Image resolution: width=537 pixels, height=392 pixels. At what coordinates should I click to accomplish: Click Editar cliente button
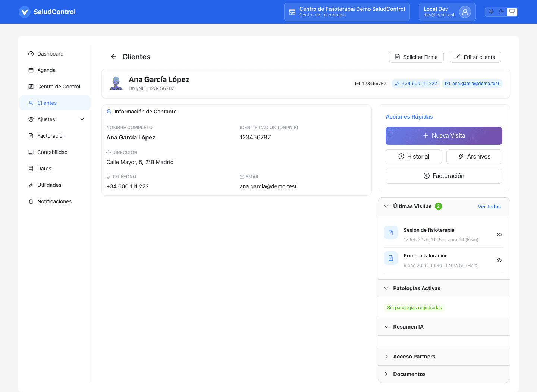coord(475,57)
